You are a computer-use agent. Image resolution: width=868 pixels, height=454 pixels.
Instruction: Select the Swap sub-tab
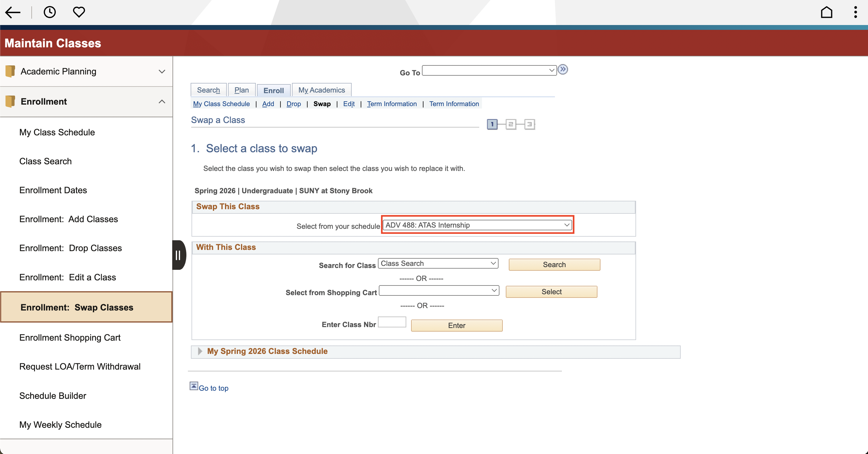pos(322,104)
